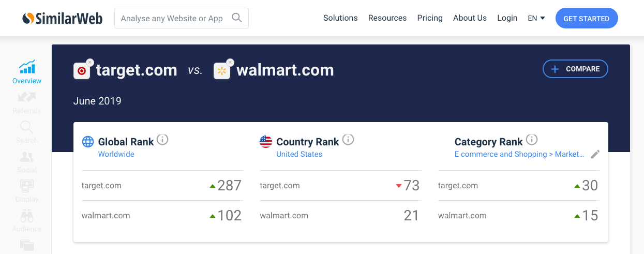Viewport: 644px width, 254px height.
Task: Remove walmart.com from the comparison
Action: click(x=230, y=62)
